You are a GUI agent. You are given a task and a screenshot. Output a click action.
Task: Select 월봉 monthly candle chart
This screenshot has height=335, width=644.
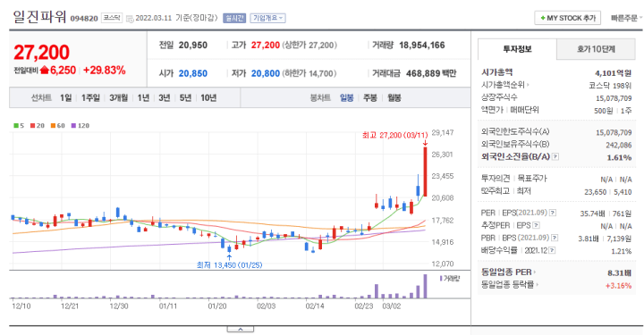(394, 98)
